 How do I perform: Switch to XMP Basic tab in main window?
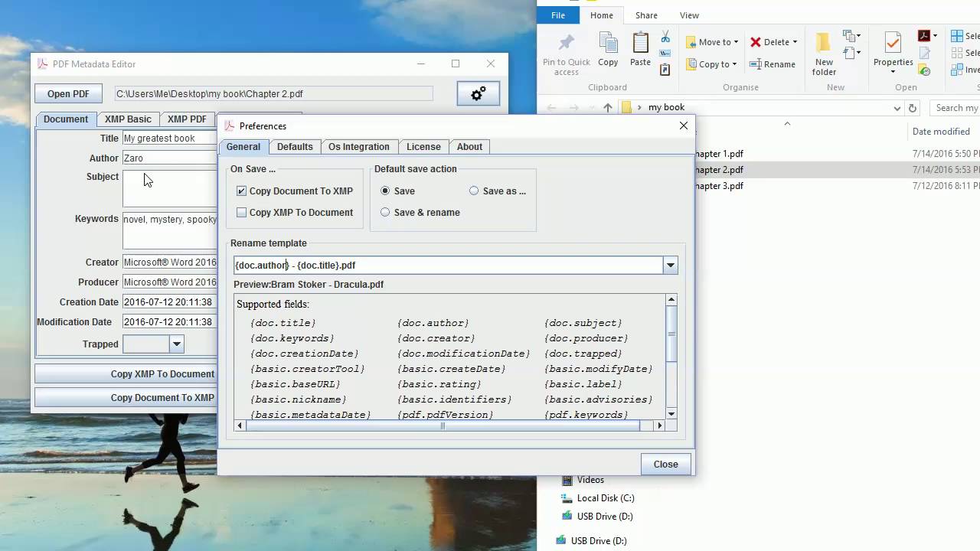(128, 119)
